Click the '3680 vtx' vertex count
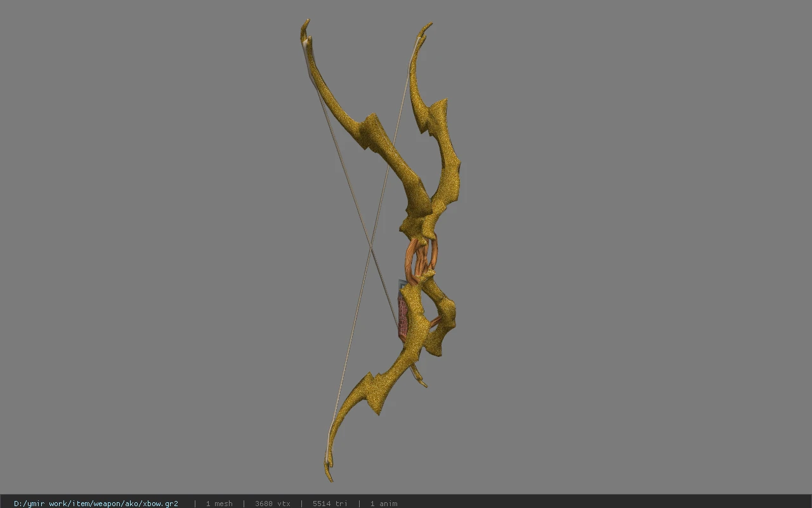Viewport: 812px width, 508px height. [273, 504]
